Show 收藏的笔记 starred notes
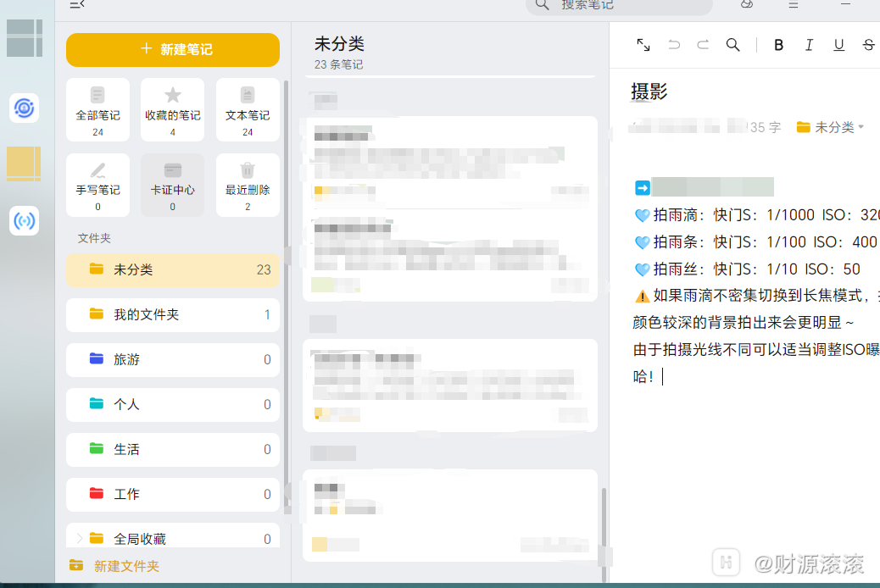The width and height of the screenshot is (880, 588). point(172,109)
